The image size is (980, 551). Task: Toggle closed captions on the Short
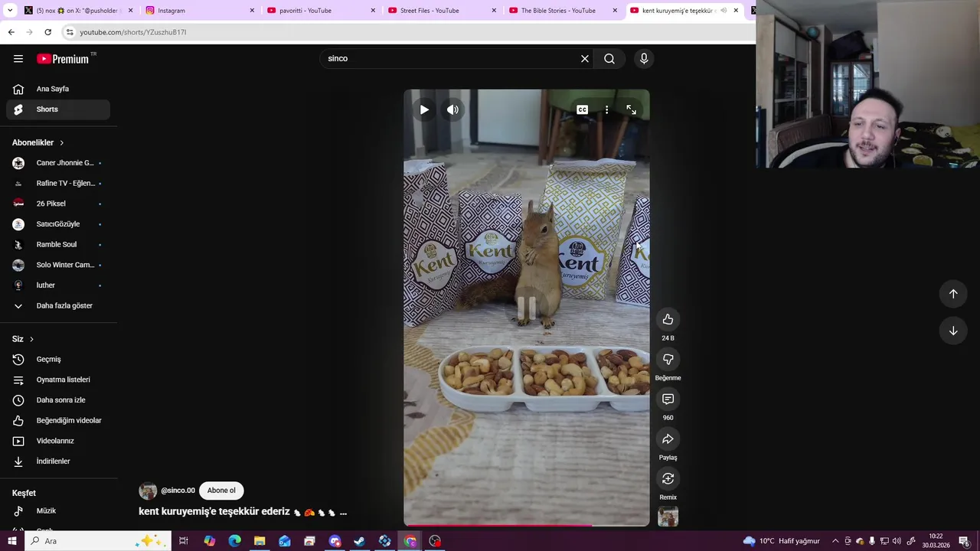click(582, 109)
